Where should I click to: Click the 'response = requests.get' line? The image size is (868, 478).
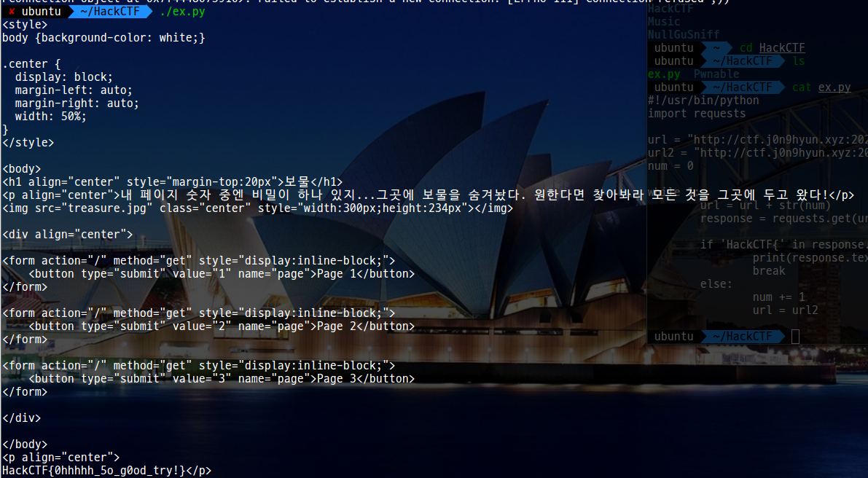click(x=784, y=219)
